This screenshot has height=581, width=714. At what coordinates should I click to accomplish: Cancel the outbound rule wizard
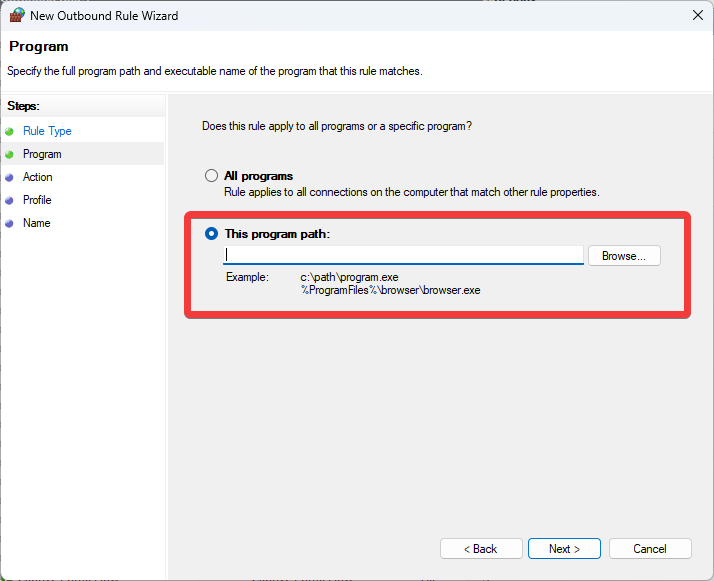pos(650,549)
